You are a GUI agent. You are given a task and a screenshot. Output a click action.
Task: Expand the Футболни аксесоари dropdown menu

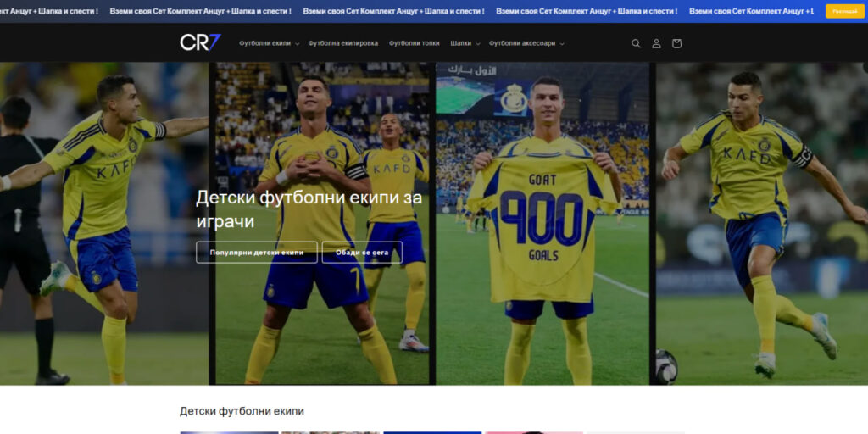(526, 43)
